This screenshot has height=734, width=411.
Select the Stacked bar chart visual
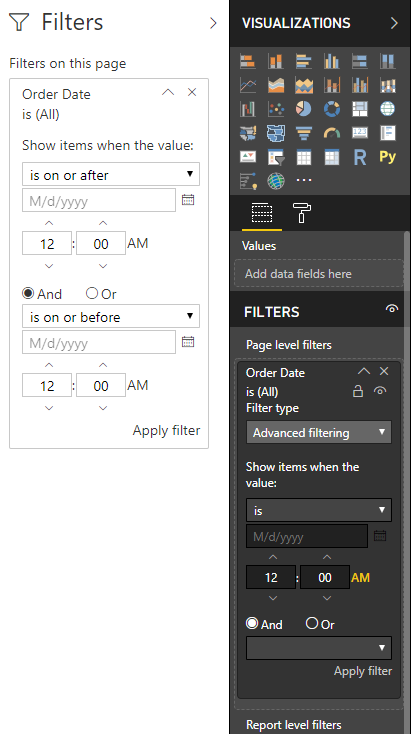(x=248, y=61)
